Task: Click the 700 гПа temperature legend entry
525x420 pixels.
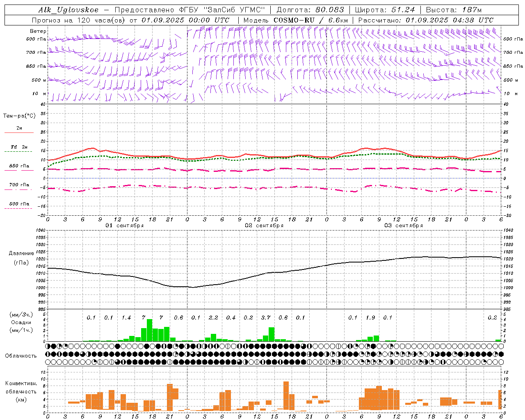Action: pyautogui.click(x=19, y=185)
